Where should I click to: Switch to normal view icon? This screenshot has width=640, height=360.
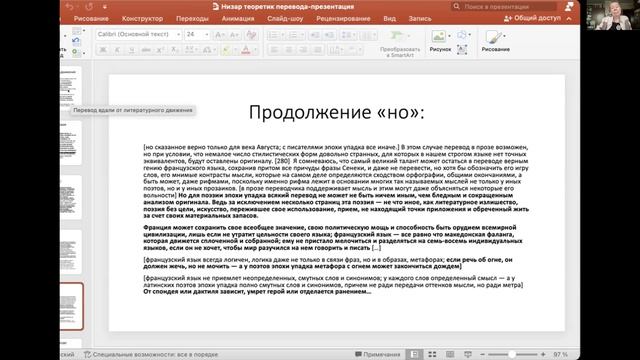(x=414, y=354)
